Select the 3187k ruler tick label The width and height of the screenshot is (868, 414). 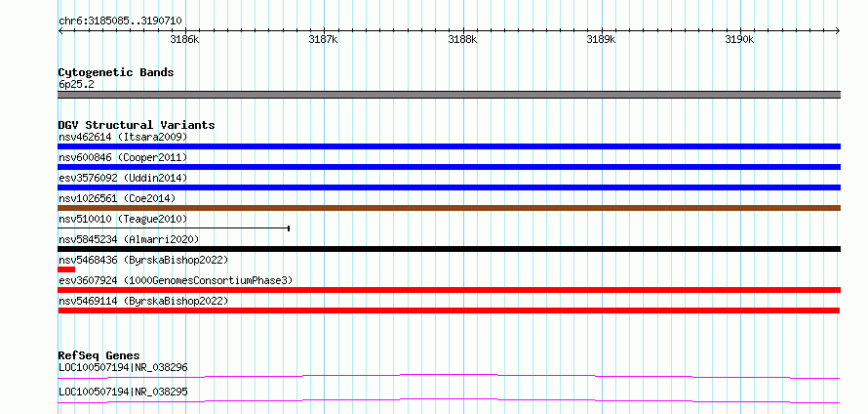323,40
